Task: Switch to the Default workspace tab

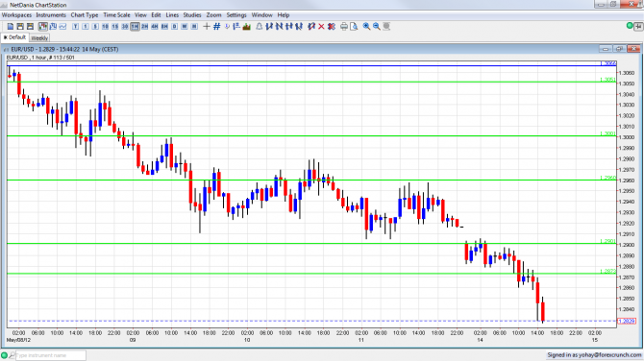Action: [14, 37]
